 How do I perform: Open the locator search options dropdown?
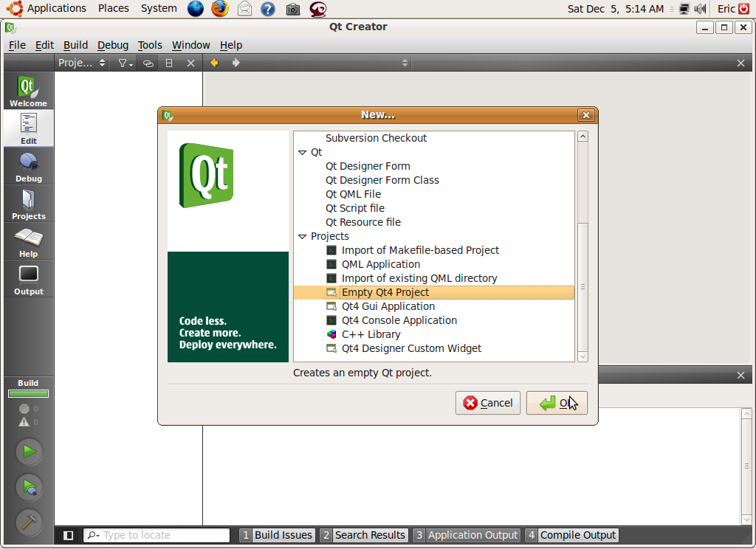tap(94, 535)
